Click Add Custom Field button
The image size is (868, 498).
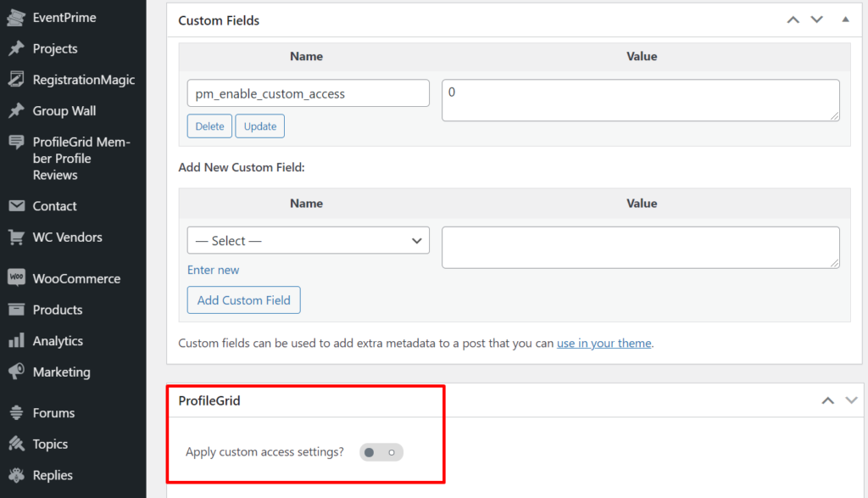243,299
